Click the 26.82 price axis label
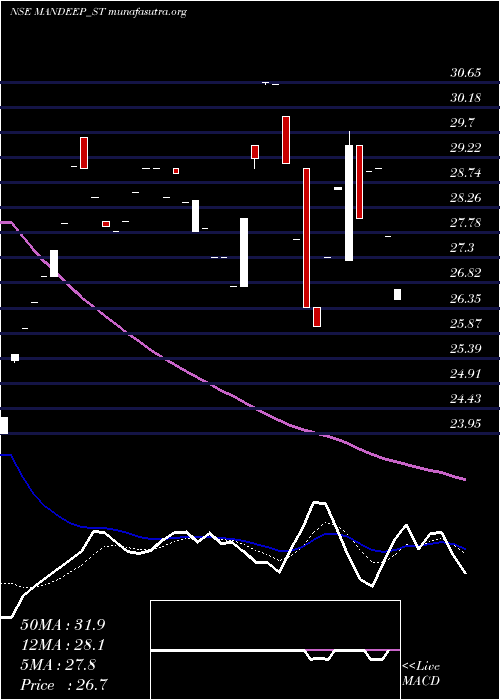The width and height of the screenshot is (500, 700). click(x=466, y=273)
